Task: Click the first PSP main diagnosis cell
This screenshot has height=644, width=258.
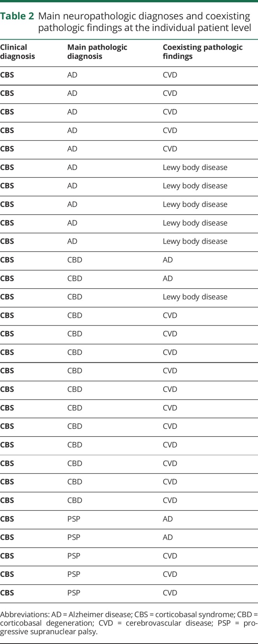Action: pos(74,519)
